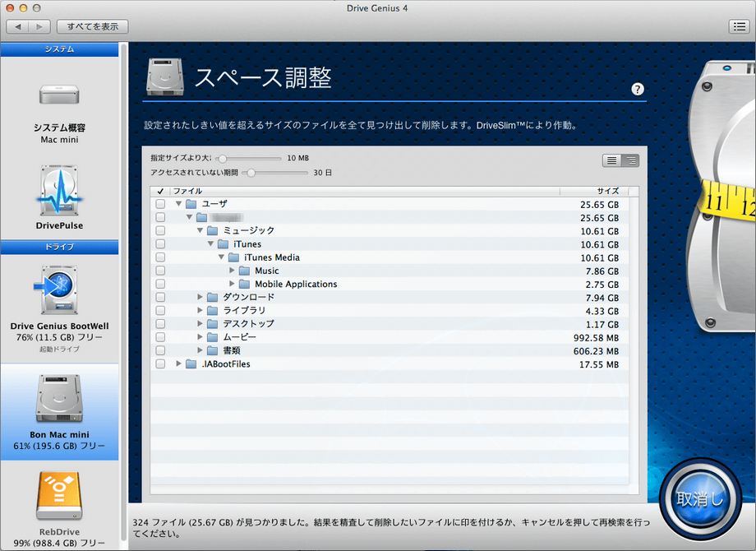Check the Mobile Applications row checkbox

160,284
